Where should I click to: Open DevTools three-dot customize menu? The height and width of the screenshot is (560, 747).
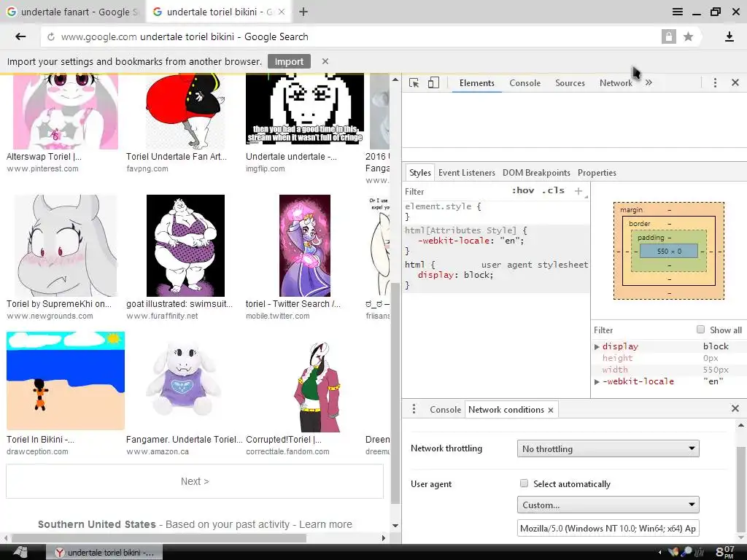pyautogui.click(x=715, y=83)
